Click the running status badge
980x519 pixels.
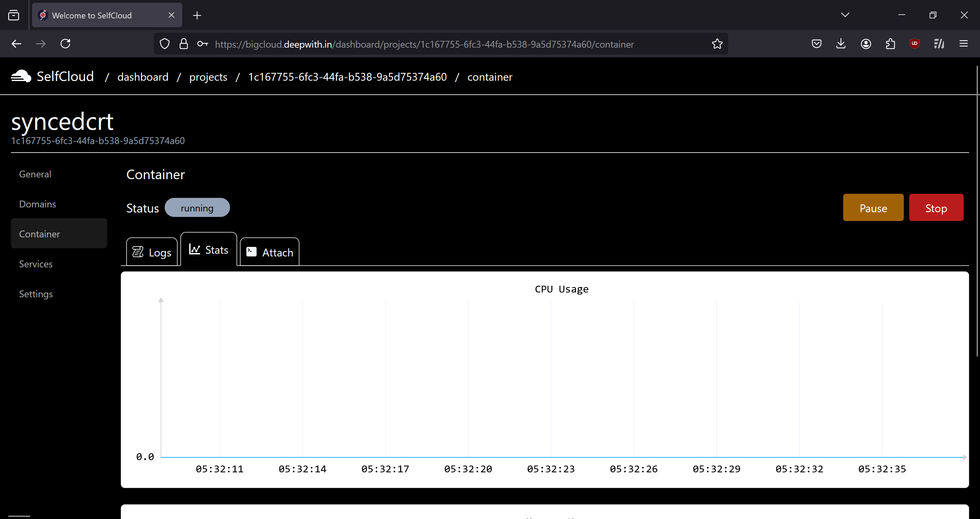[x=197, y=207]
